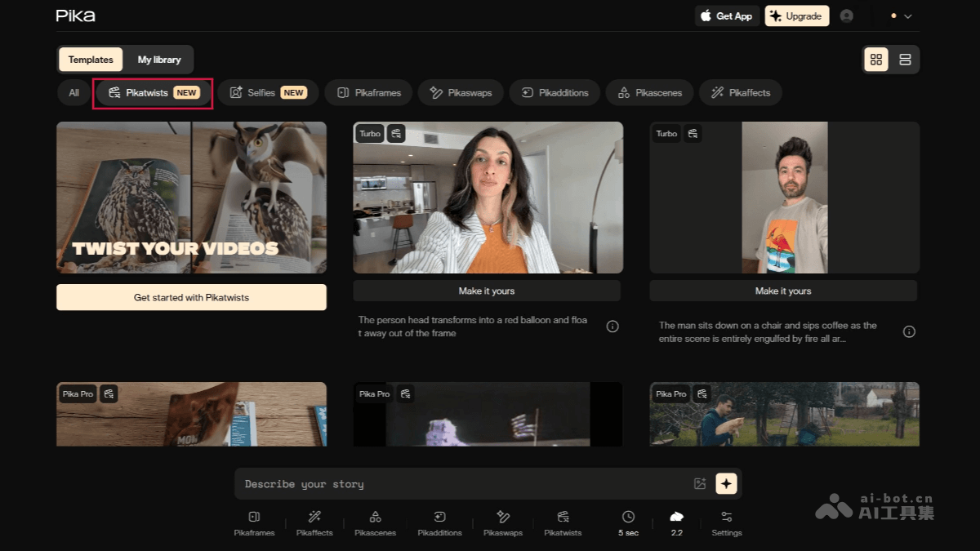Screen dimensions: 980x551
Task: Click the image upload icon in prompt box
Action: (x=700, y=483)
